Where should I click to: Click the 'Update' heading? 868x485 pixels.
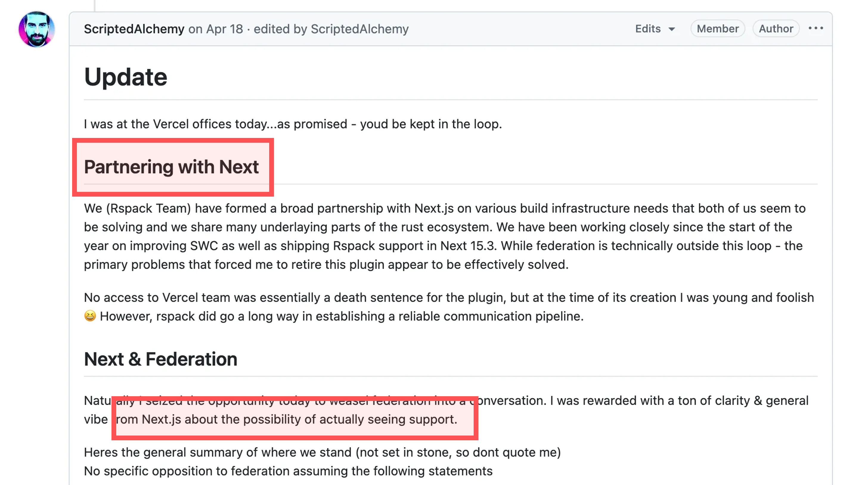(x=126, y=77)
